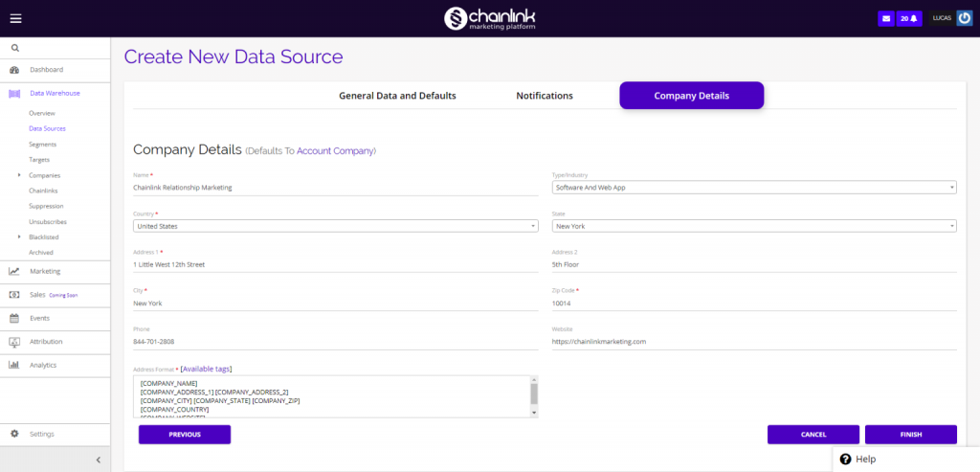This screenshot has width=980, height=472.
Task: Click the Marketing chart icon
Action: 14,271
